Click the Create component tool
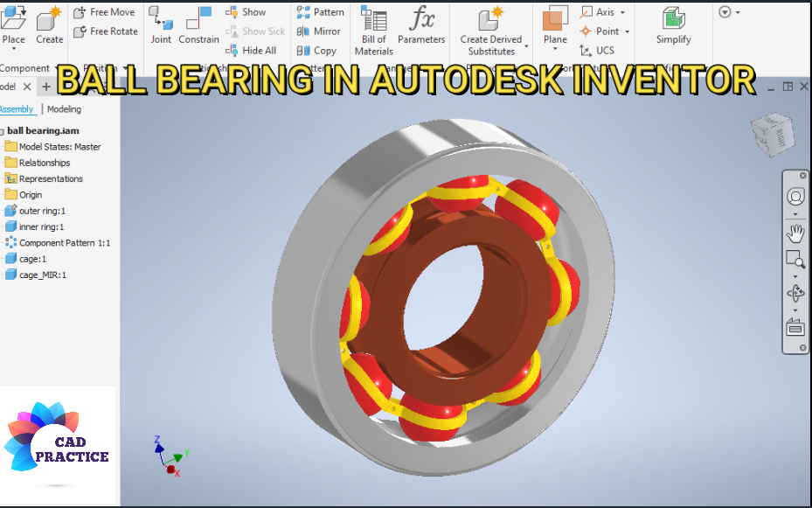 tap(49, 24)
